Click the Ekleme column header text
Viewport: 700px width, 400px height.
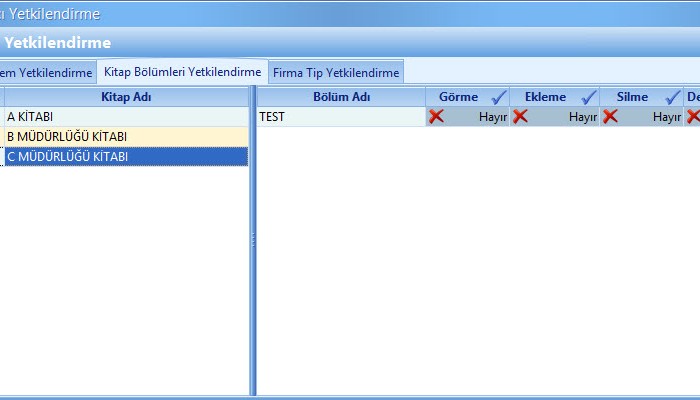point(545,97)
